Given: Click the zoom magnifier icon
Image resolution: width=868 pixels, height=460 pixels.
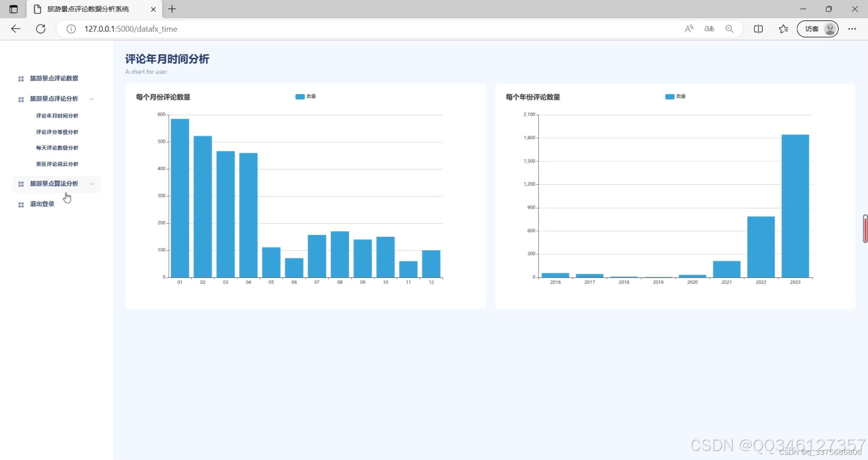Looking at the screenshot, I should 729,29.
